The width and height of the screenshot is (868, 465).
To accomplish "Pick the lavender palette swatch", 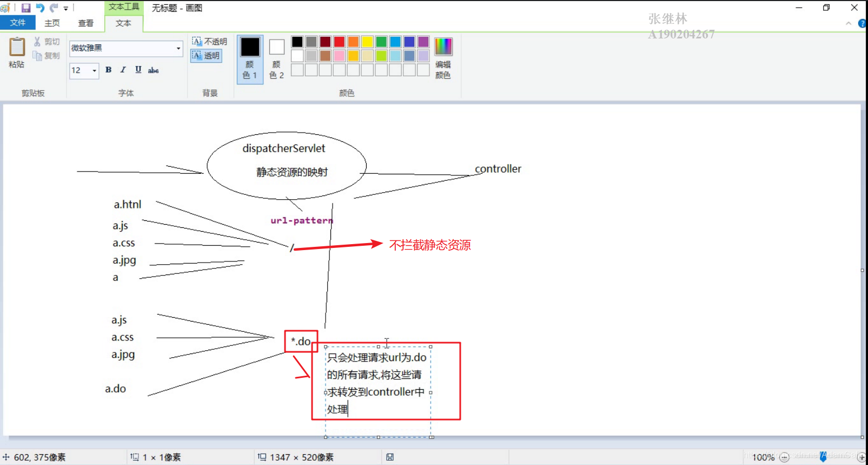I will [424, 56].
